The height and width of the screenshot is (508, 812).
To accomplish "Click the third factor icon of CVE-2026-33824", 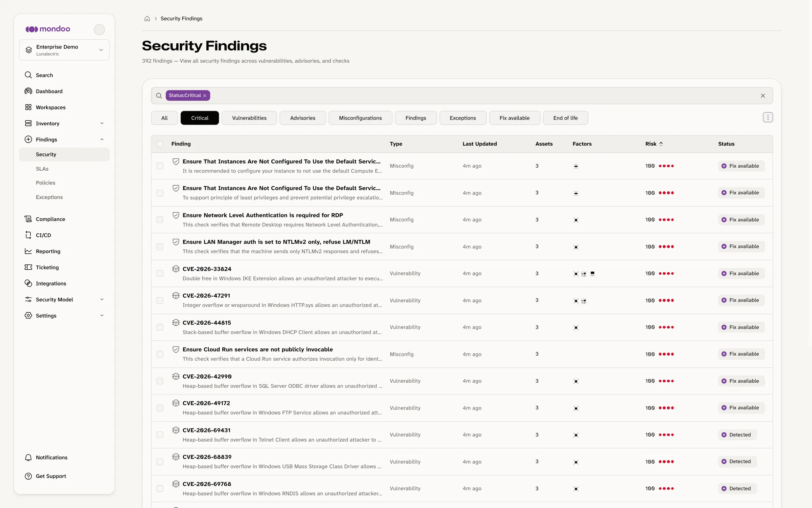I will (x=592, y=274).
